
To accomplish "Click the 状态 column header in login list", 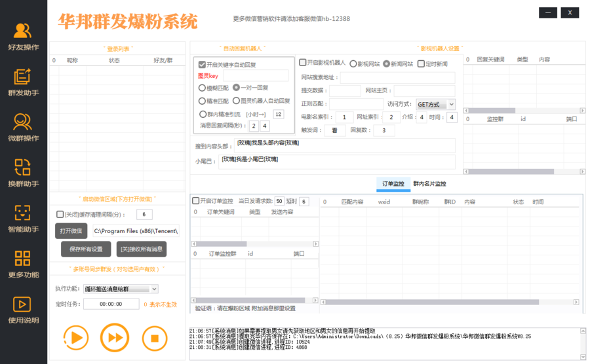I will 114,60.
